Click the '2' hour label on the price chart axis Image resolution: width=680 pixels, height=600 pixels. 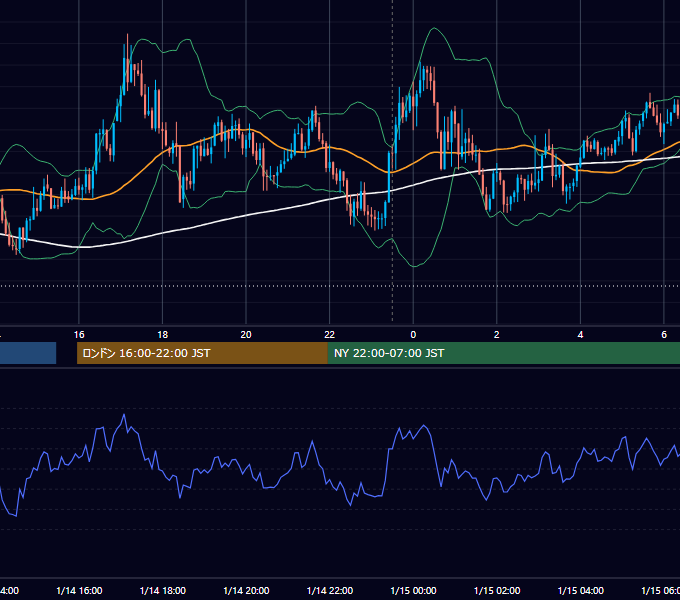coord(497,335)
